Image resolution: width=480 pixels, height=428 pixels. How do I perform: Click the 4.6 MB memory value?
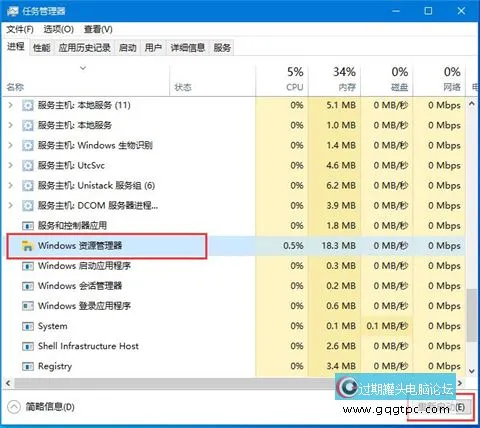coord(341,165)
